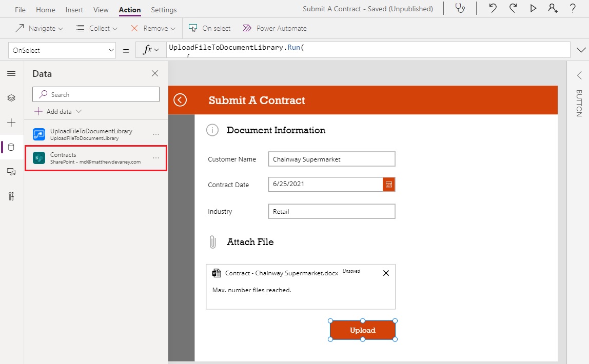Click the Undo icon in the title bar
This screenshot has width=589, height=364.
(x=492, y=8)
